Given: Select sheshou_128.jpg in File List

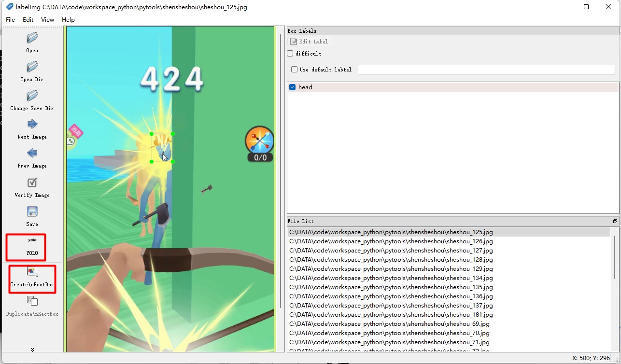Looking at the screenshot, I should 449,260.
